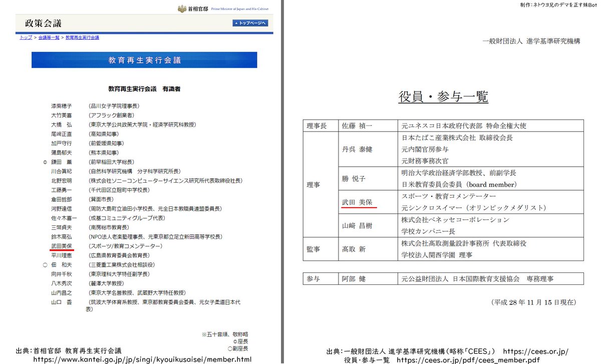The image size is (601, 364).
Task: Select the name 八木秀次
Action: click(x=62, y=283)
